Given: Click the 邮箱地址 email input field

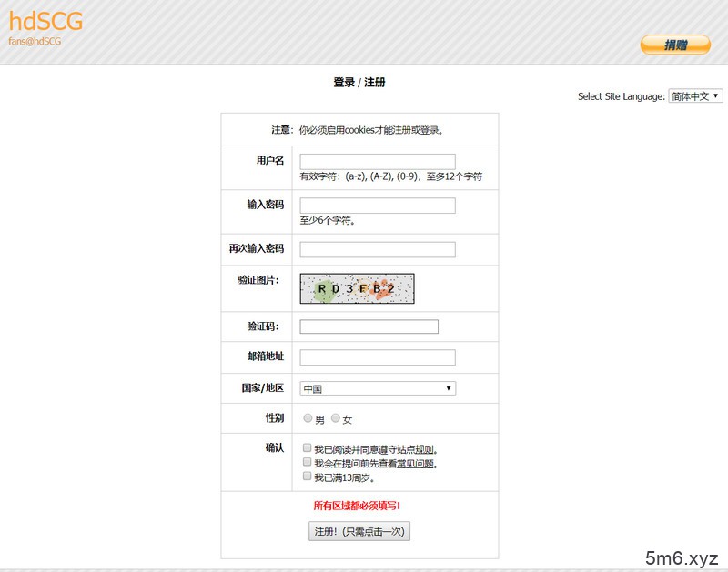Looking at the screenshot, I should click(376, 357).
